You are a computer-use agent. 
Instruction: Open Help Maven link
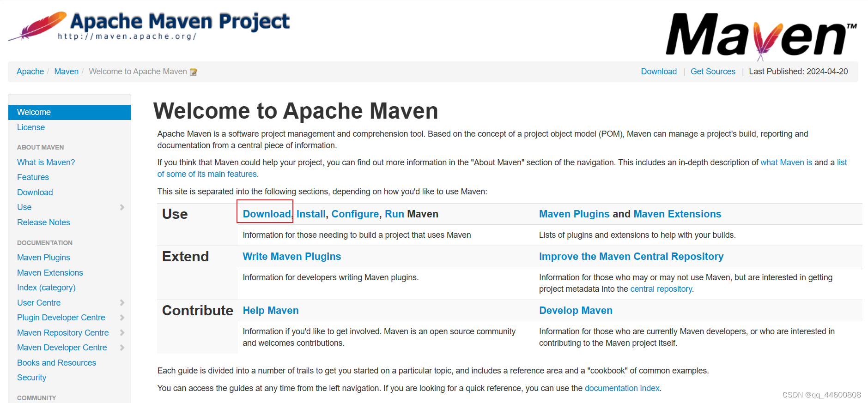point(270,311)
